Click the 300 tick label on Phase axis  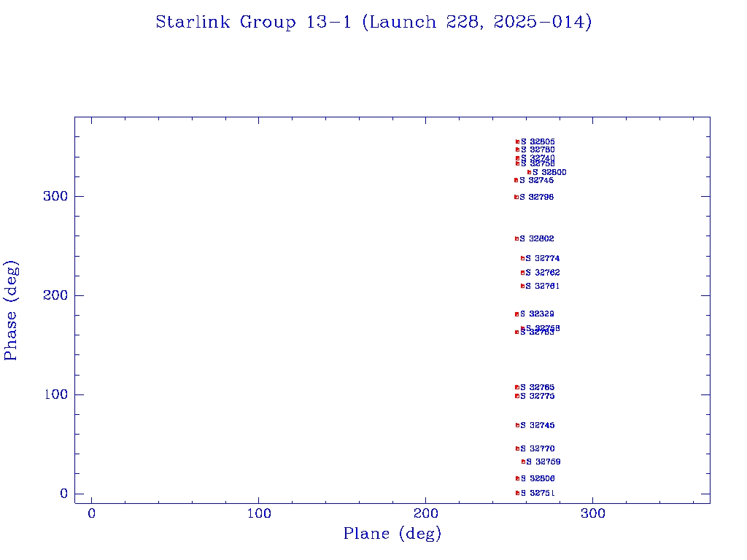coord(55,196)
